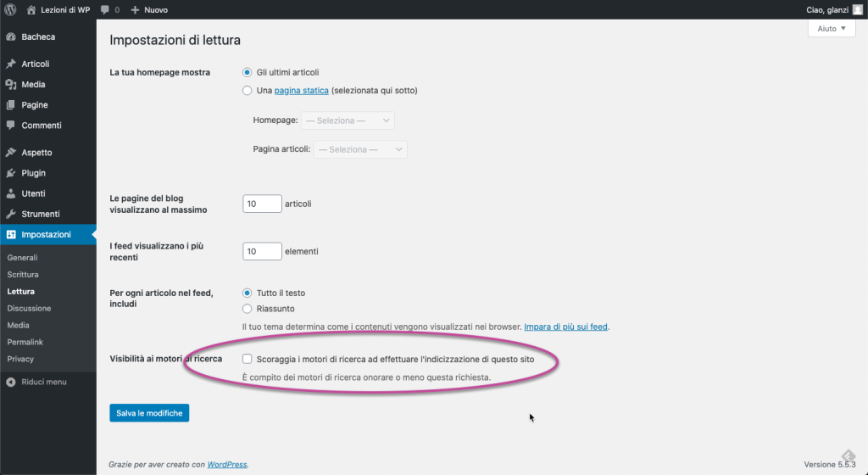
Task: Click the Impostazioni di lettura heading
Action: 175,40
